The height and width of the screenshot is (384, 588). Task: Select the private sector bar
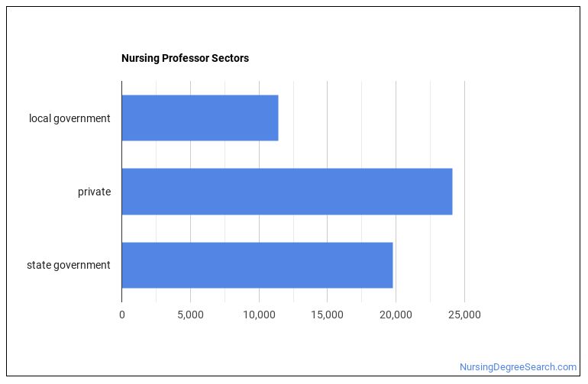(286, 192)
